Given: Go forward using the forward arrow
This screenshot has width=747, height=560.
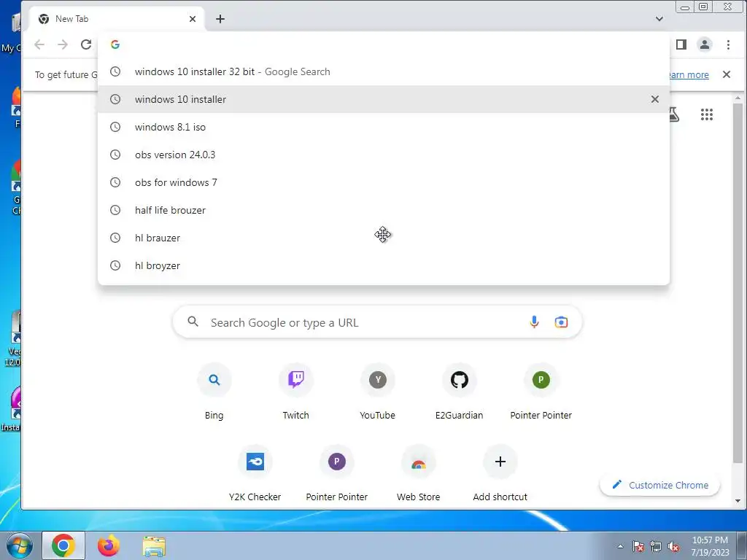Looking at the screenshot, I should [x=63, y=44].
